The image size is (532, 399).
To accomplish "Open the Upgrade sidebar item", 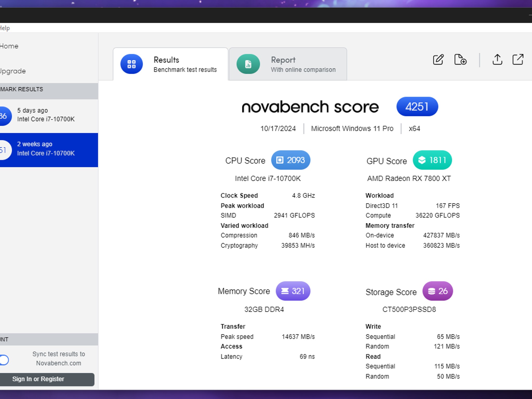I will (x=12, y=71).
